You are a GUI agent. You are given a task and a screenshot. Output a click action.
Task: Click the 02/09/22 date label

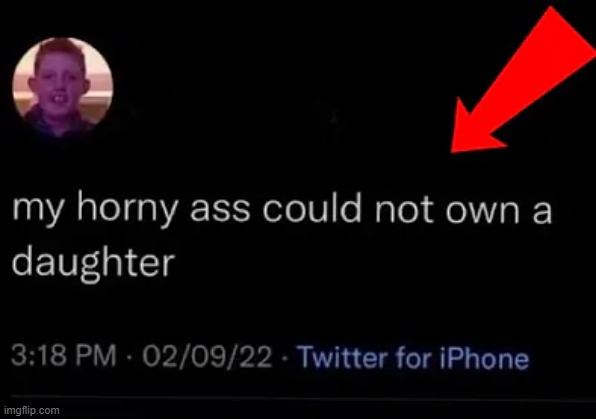(x=207, y=357)
